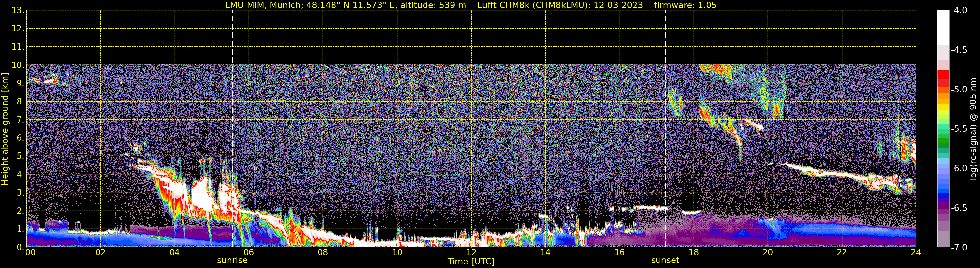Click the 'sunrise' label below the axis
This screenshot has width=980, height=268.
tap(232, 261)
